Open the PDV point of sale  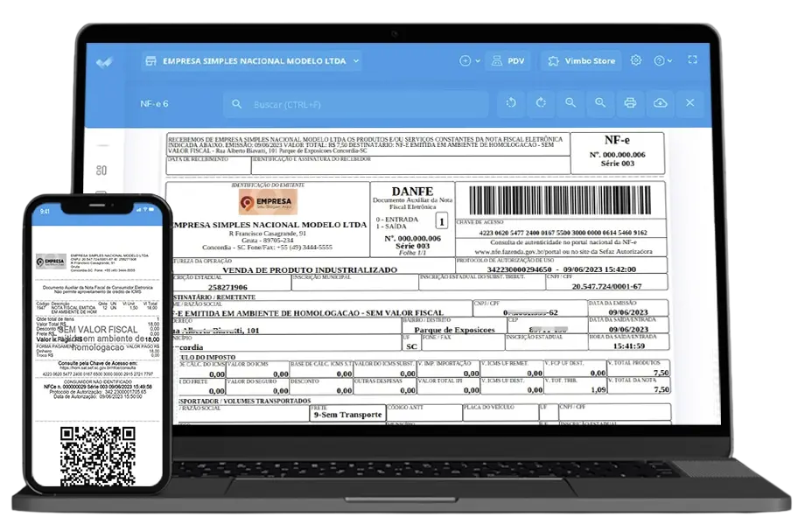[x=508, y=61]
